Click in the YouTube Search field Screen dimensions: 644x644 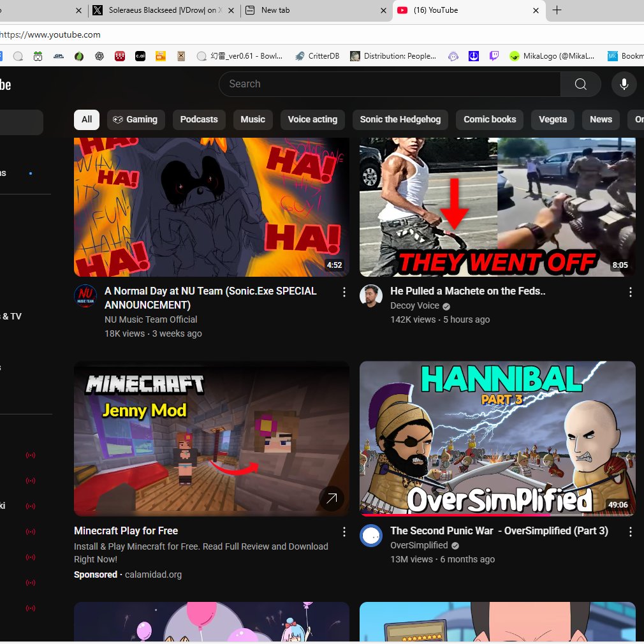(390, 84)
